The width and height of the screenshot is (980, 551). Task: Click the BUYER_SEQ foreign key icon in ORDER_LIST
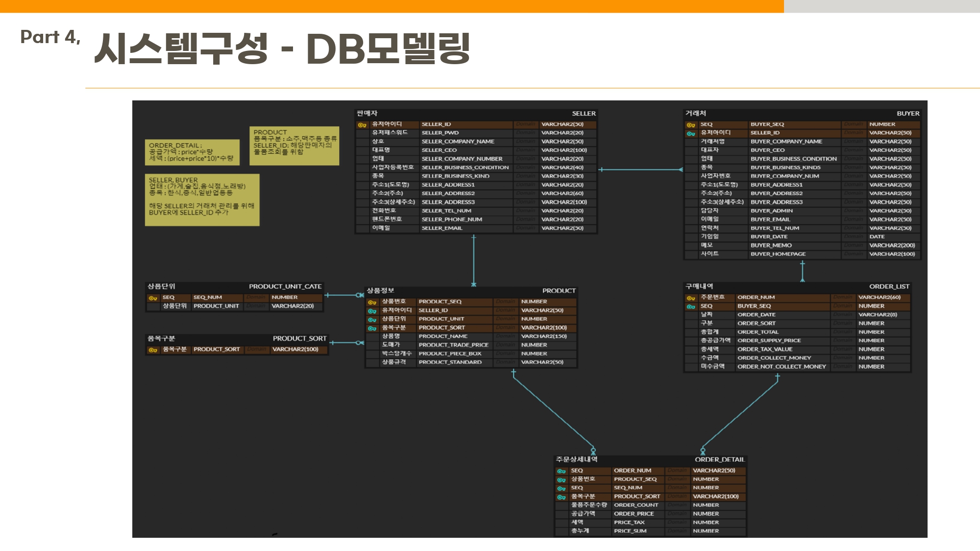pyautogui.click(x=691, y=307)
